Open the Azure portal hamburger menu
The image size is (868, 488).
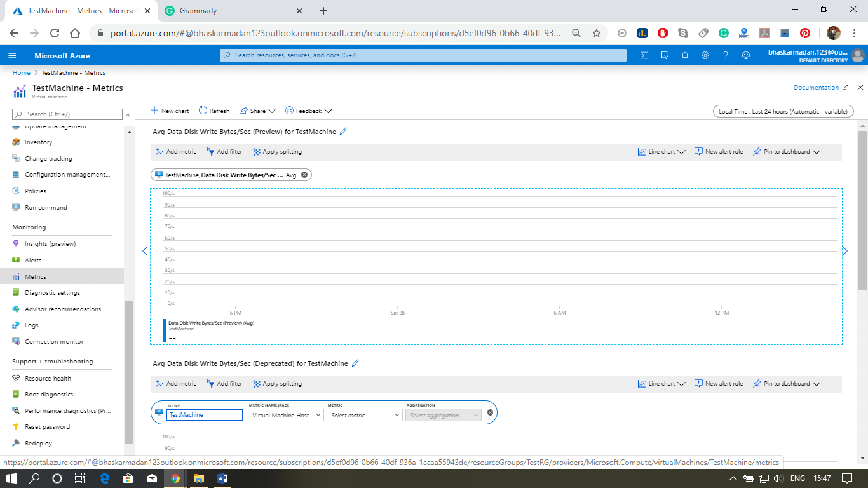click(x=12, y=55)
